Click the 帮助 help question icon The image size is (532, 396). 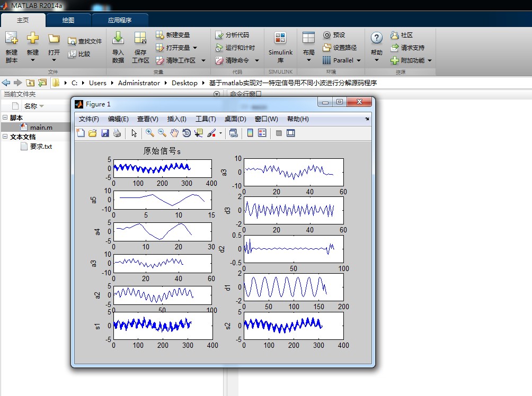[377, 38]
